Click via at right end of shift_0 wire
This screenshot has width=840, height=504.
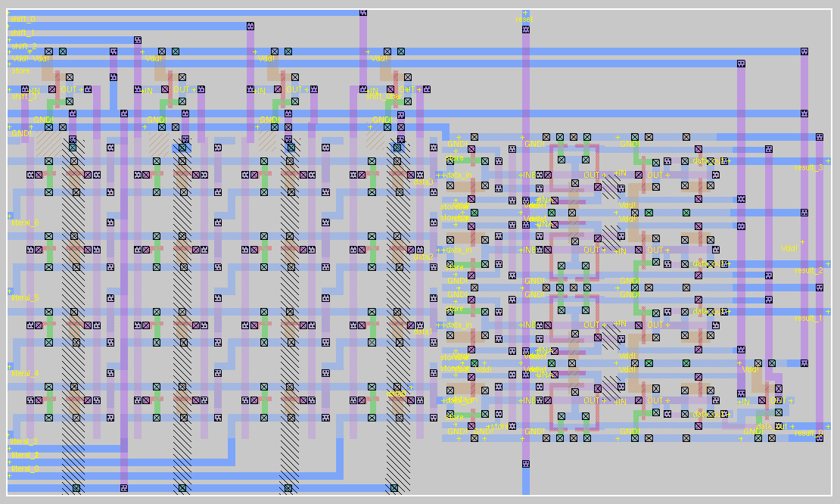pos(363,13)
